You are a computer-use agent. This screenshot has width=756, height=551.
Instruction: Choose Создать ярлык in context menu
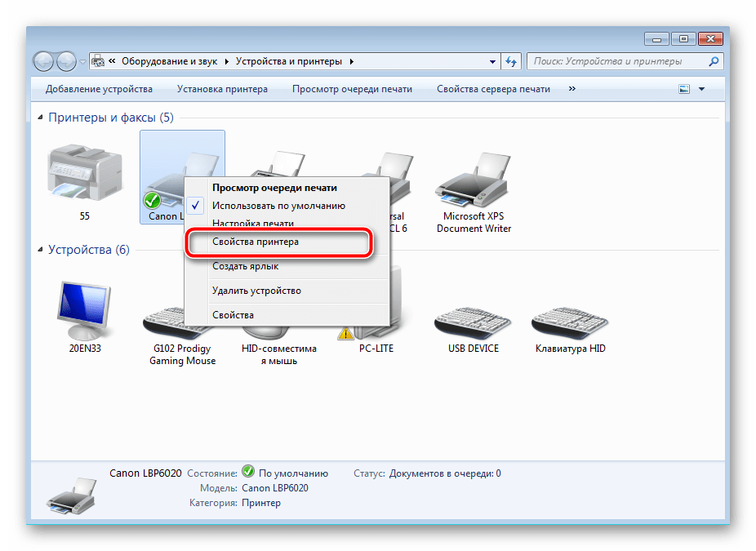[245, 266]
